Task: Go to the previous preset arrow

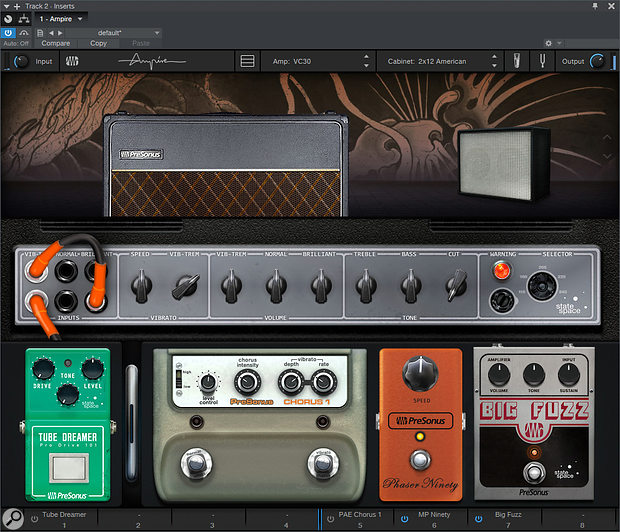Action: tap(51, 33)
